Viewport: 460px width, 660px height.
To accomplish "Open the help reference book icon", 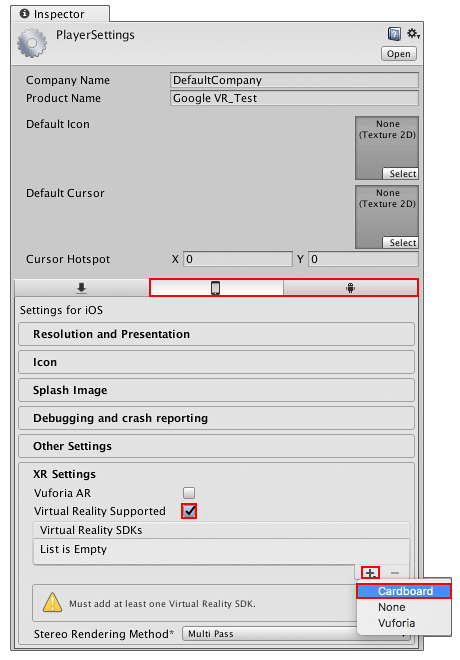I will 394,34.
